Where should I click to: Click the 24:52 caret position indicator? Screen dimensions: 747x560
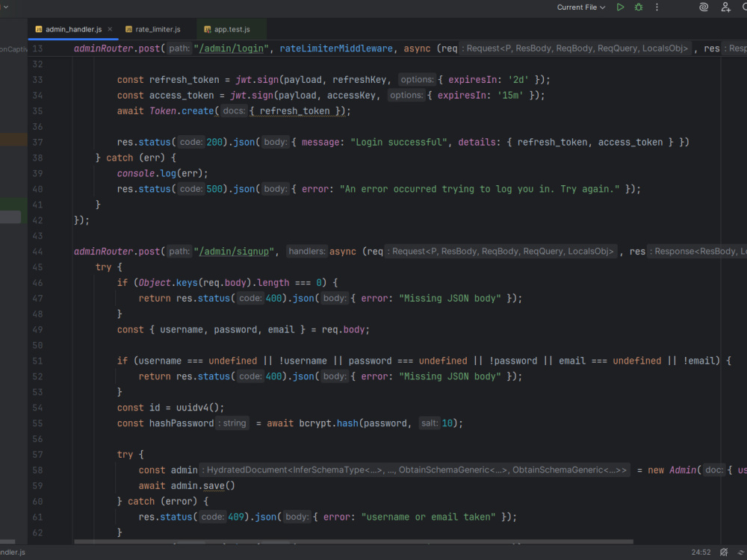(x=701, y=553)
